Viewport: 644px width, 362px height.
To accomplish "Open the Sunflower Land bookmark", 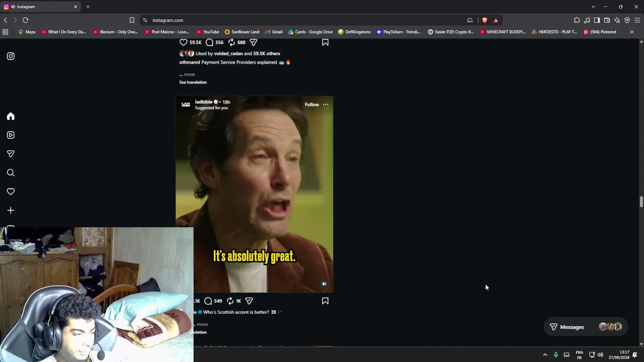I will [x=242, y=32].
